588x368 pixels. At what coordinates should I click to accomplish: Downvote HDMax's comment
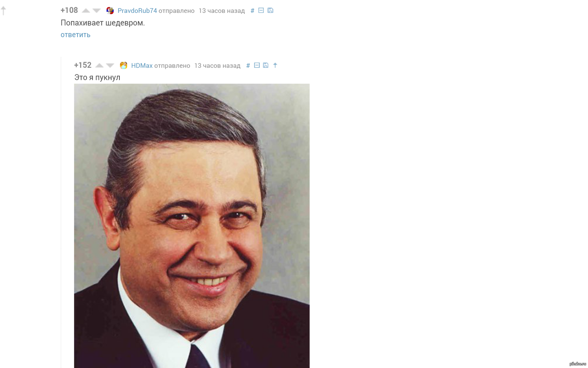tap(110, 66)
